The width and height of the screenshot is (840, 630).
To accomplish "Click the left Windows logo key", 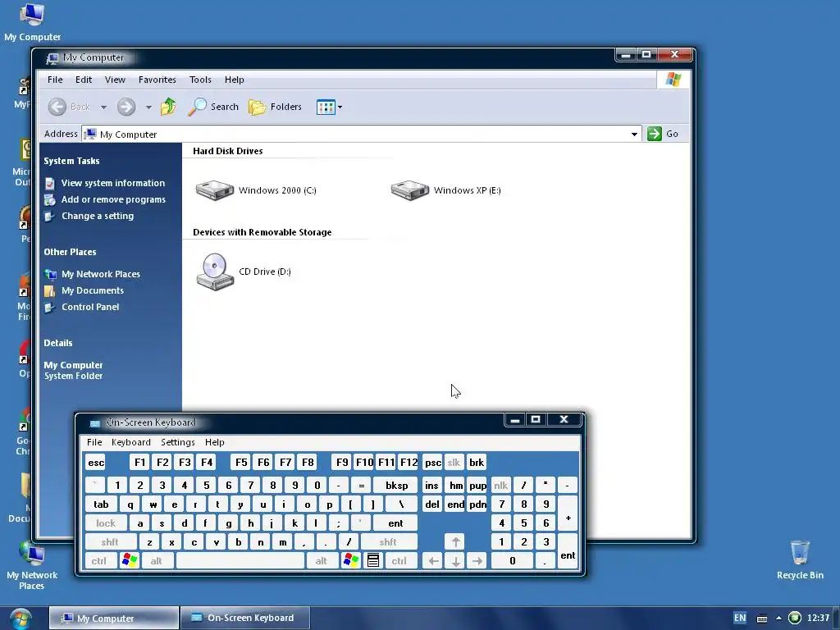I will click(130, 561).
